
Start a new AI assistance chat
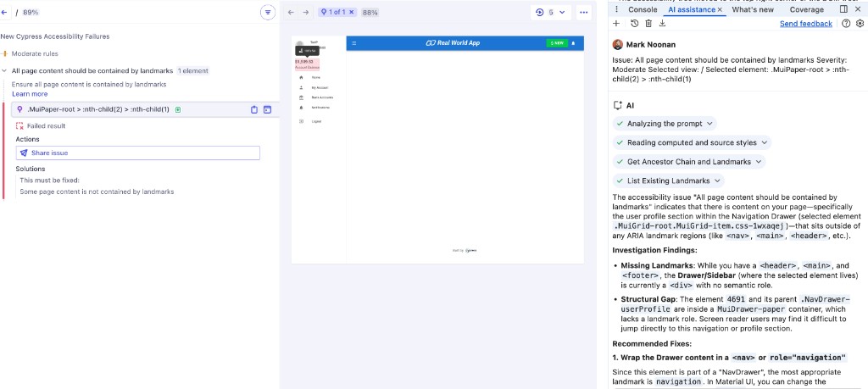point(617,23)
